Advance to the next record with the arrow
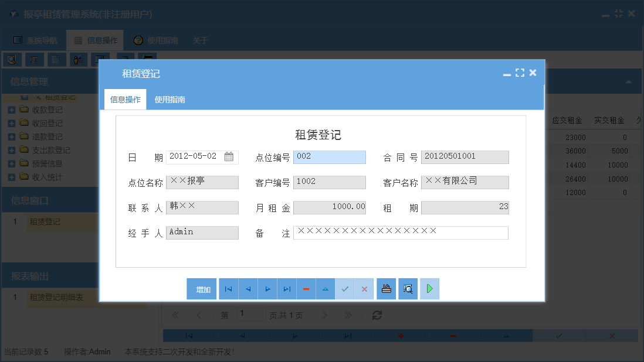The image size is (644, 362). (x=267, y=288)
